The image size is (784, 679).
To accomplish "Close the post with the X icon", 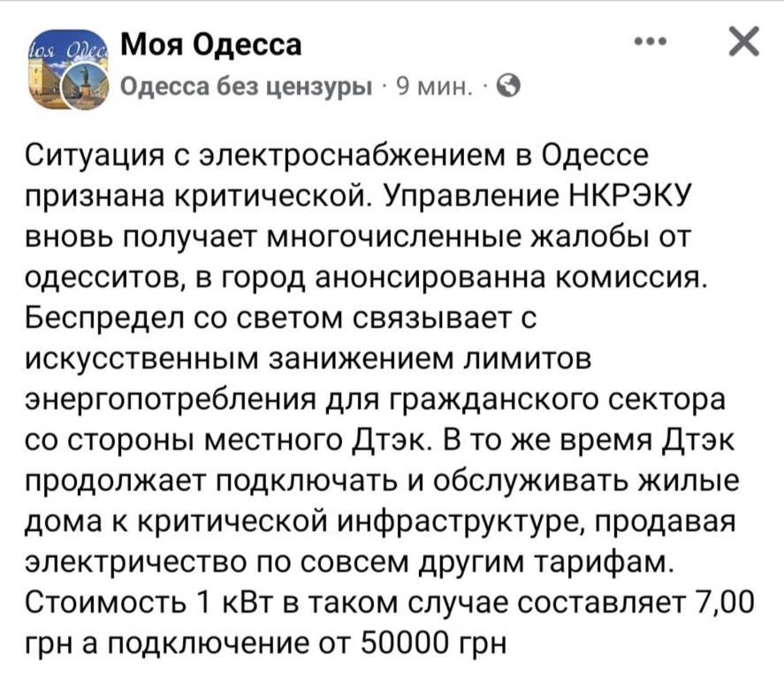I will pyautogui.click(x=744, y=41).
